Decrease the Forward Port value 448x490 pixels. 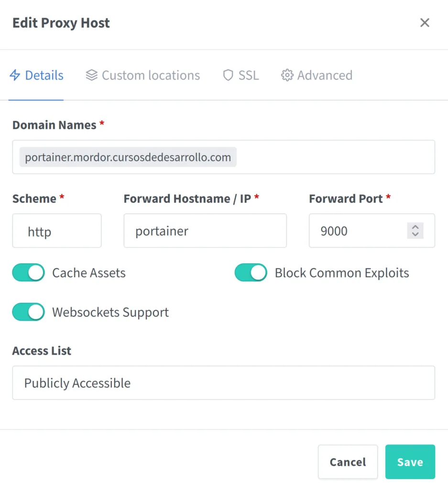(x=415, y=234)
